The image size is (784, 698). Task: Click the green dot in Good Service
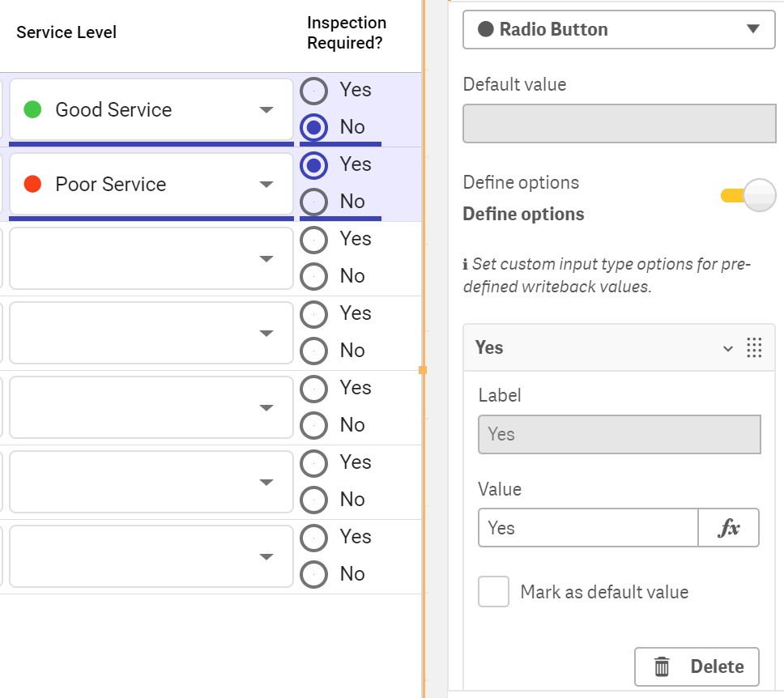33,109
